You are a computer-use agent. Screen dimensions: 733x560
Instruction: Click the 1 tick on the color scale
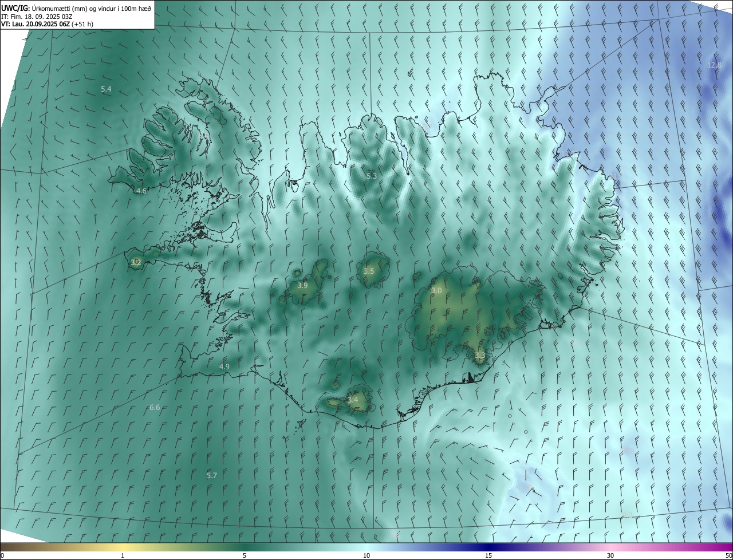(123, 555)
